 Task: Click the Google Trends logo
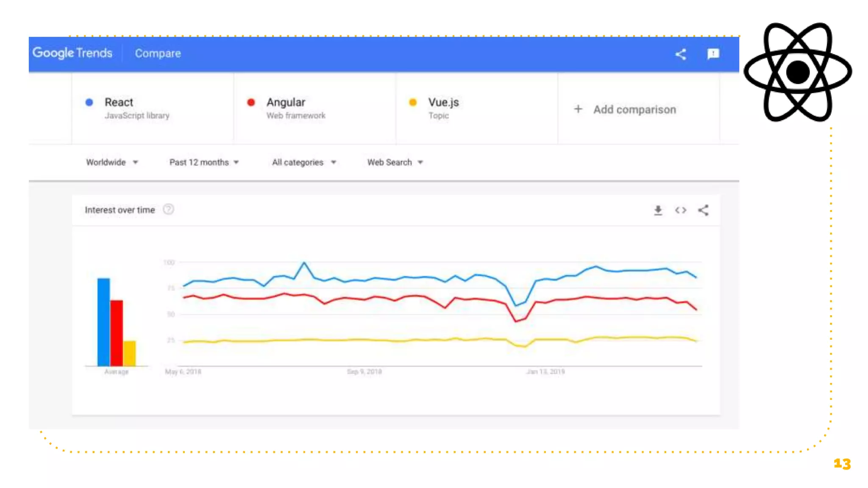click(72, 53)
